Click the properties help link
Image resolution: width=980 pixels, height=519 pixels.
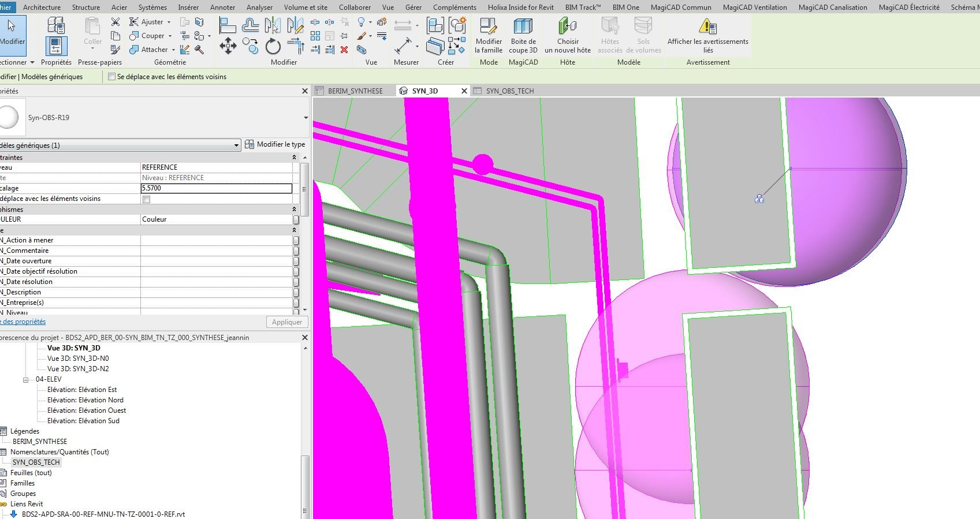coord(23,322)
